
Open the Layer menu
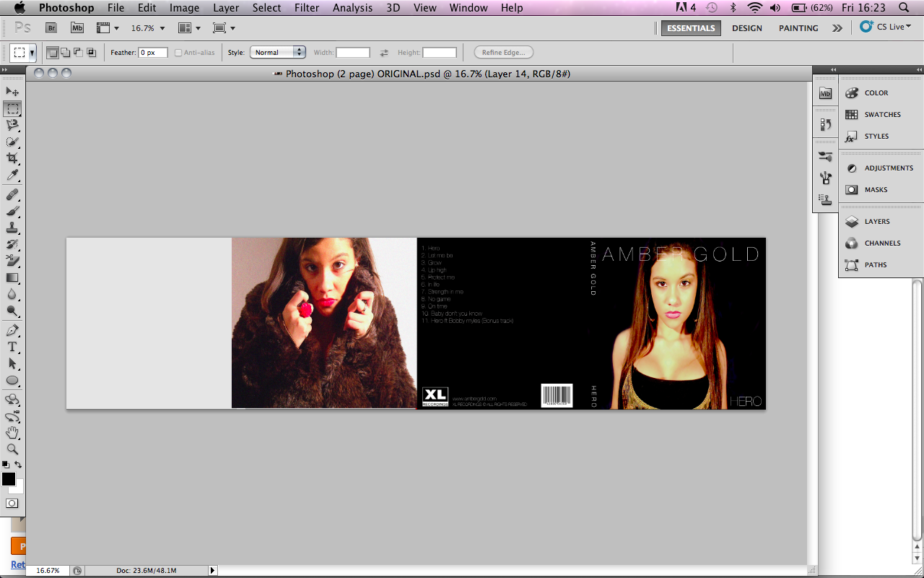pos(226,8)
